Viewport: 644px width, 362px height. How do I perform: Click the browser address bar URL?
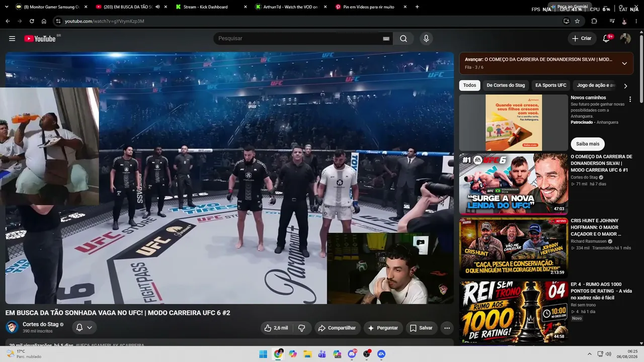tap(105, 21)
